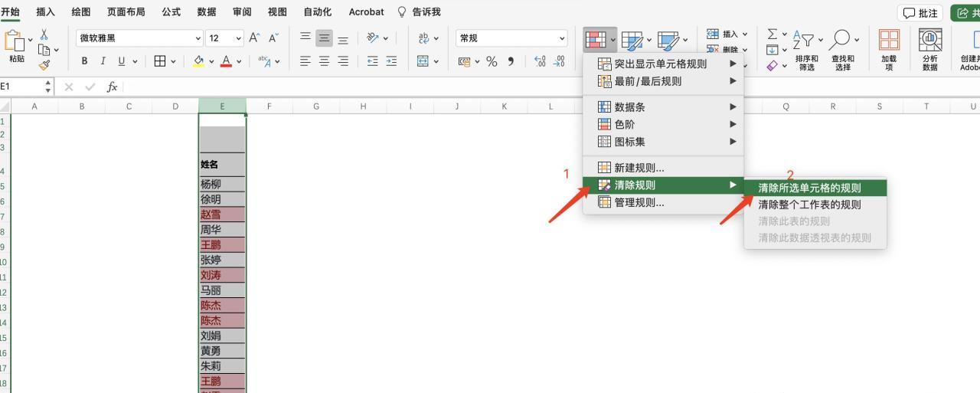Expand the 色阶 submenu
The image size is (980, 393).
point(663,124)
